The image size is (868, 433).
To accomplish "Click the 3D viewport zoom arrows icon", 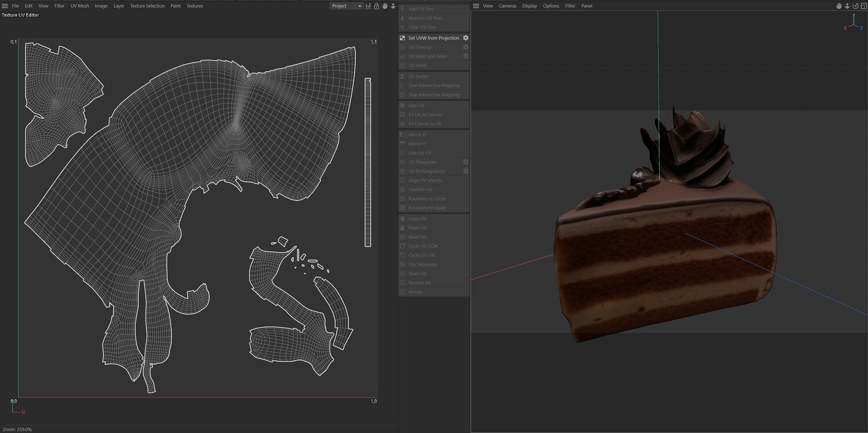I will coord(847,6).
